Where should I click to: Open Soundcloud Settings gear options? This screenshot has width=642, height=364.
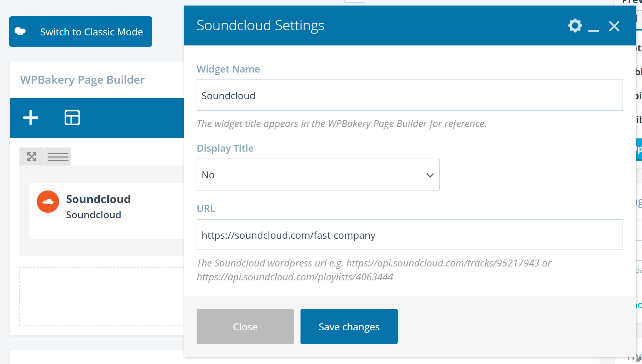pos(575,26)
